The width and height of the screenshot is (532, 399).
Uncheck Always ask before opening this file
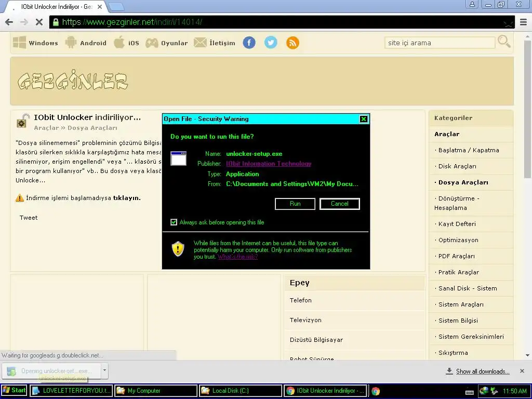174,222
